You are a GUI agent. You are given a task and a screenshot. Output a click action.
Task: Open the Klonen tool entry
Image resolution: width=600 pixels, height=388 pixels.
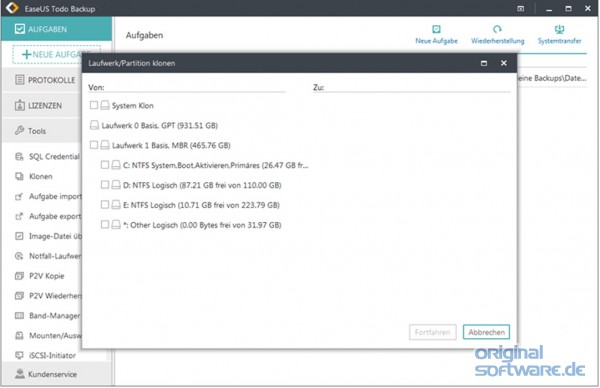(41, 176)
